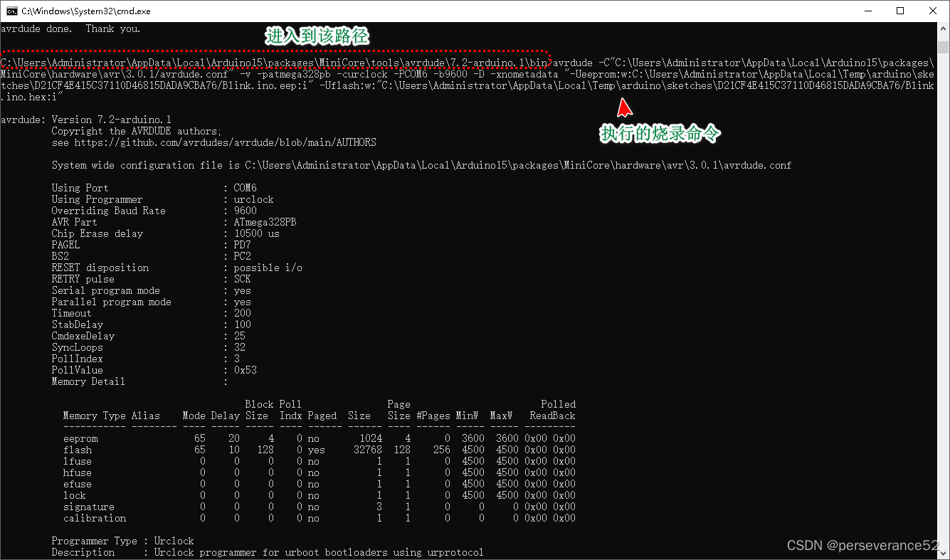The image size is (950, 560).
Task: Click the flash size 32768 value
Action: point(367,450)
